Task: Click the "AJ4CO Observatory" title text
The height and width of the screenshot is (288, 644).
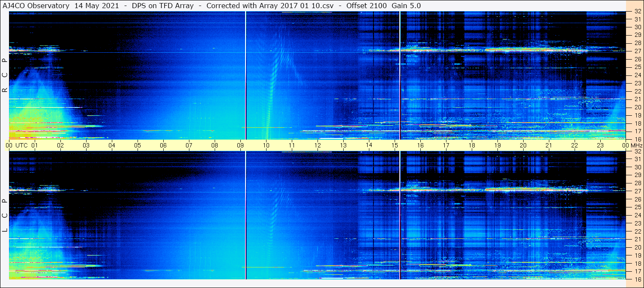Action: pos(36,6)
